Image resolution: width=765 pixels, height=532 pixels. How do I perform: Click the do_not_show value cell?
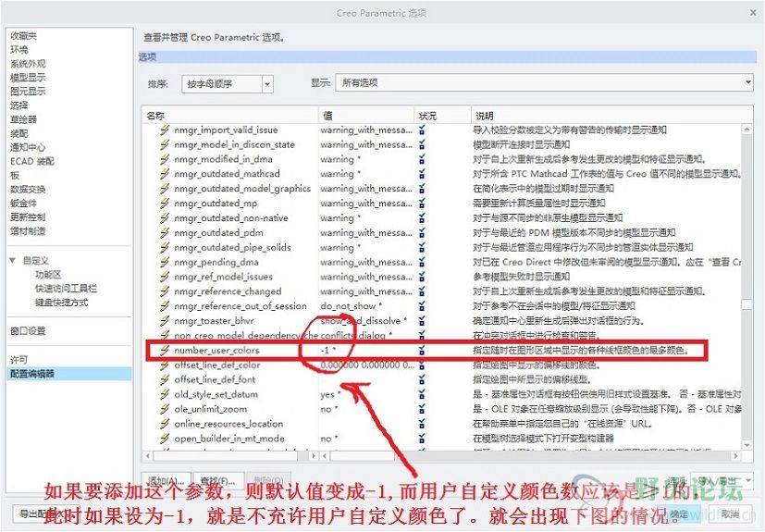(x=351, y=306)
